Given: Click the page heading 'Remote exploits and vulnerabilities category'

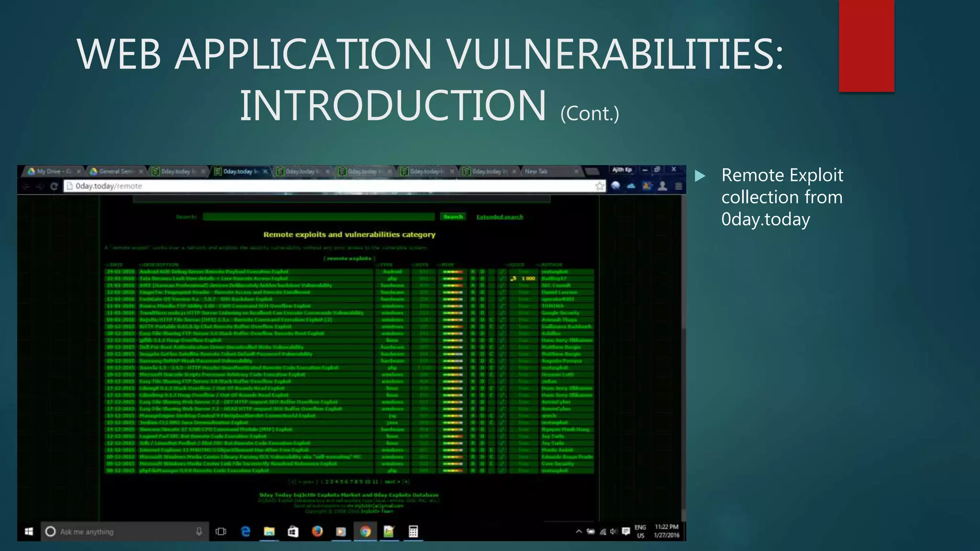Looking at the screenshot, I should coord(349,234).
